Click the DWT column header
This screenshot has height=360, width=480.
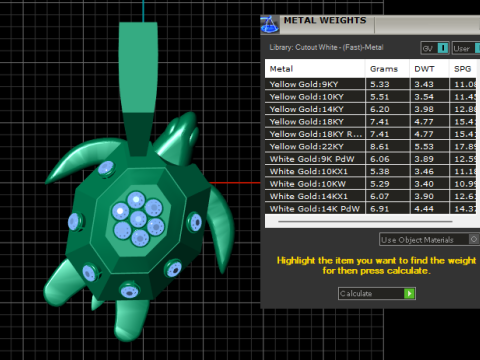(429, 69)
